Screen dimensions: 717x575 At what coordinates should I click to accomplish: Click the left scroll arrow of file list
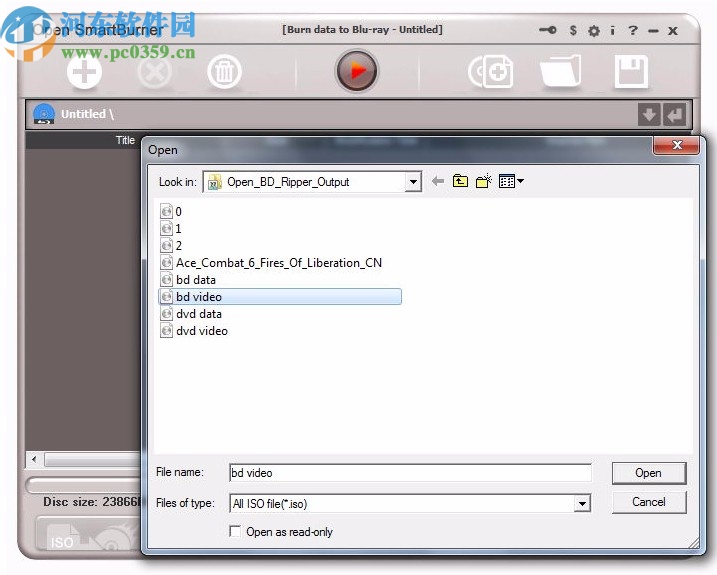[34, 459]
